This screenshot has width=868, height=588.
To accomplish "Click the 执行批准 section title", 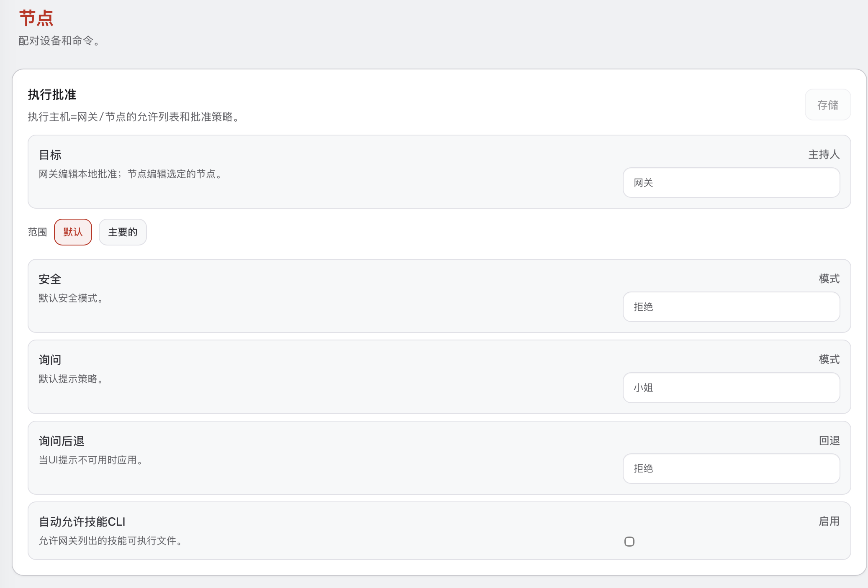I will 51,95.
